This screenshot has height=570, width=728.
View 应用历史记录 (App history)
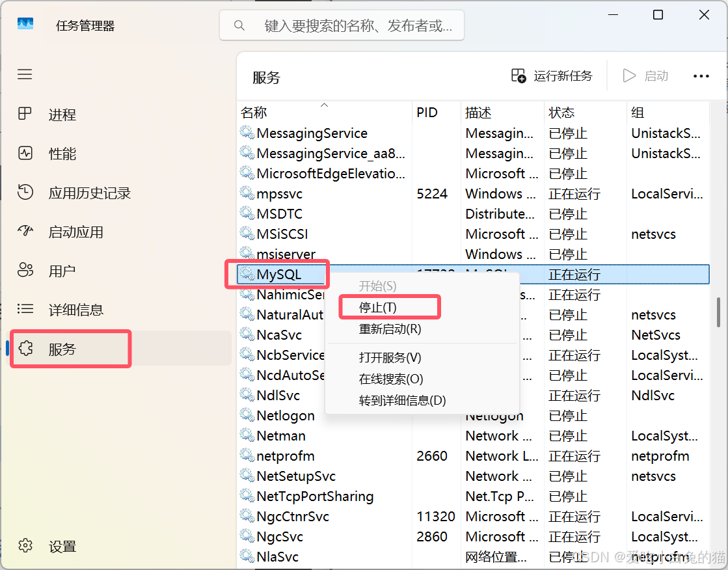[x=78, y=193]
